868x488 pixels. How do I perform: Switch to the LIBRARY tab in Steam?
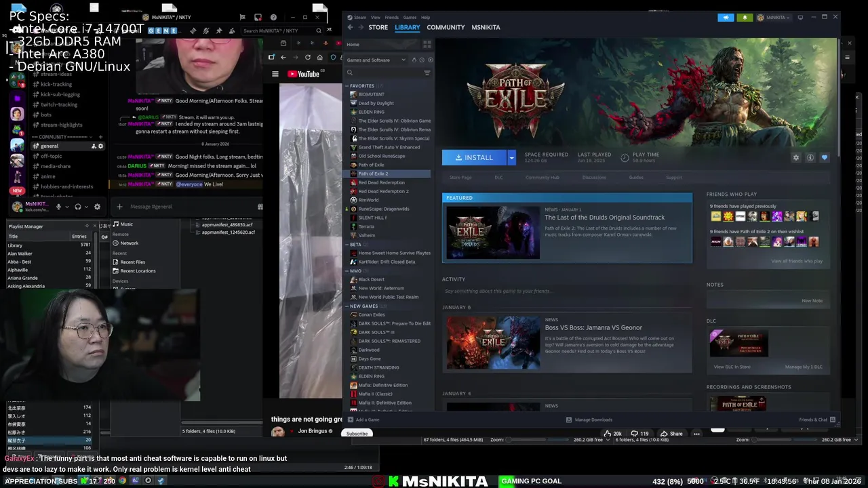point(408,27)
